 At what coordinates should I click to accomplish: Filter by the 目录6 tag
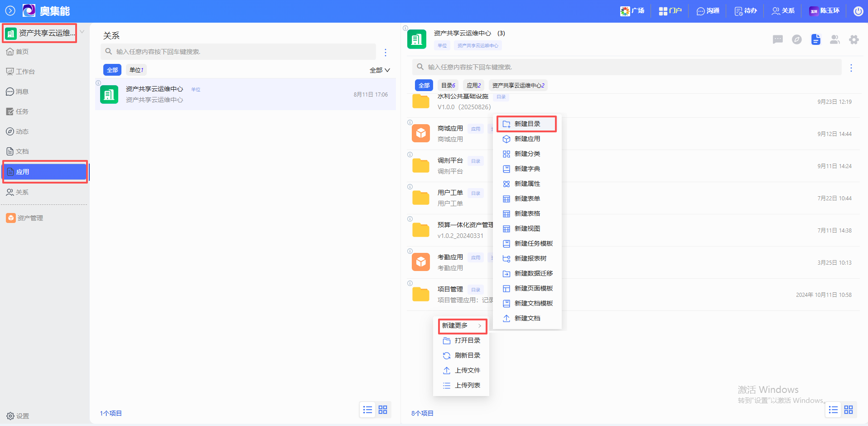click(448, 85)
